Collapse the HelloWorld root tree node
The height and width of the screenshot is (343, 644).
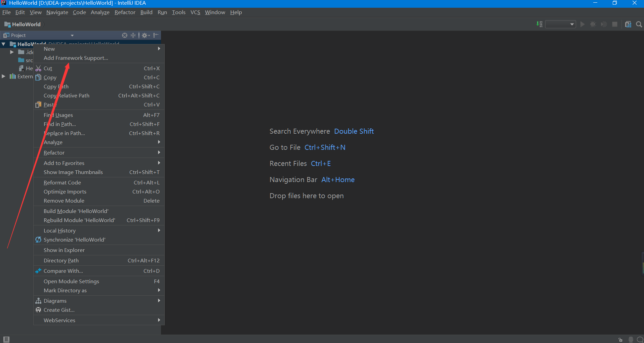(3, 44)
